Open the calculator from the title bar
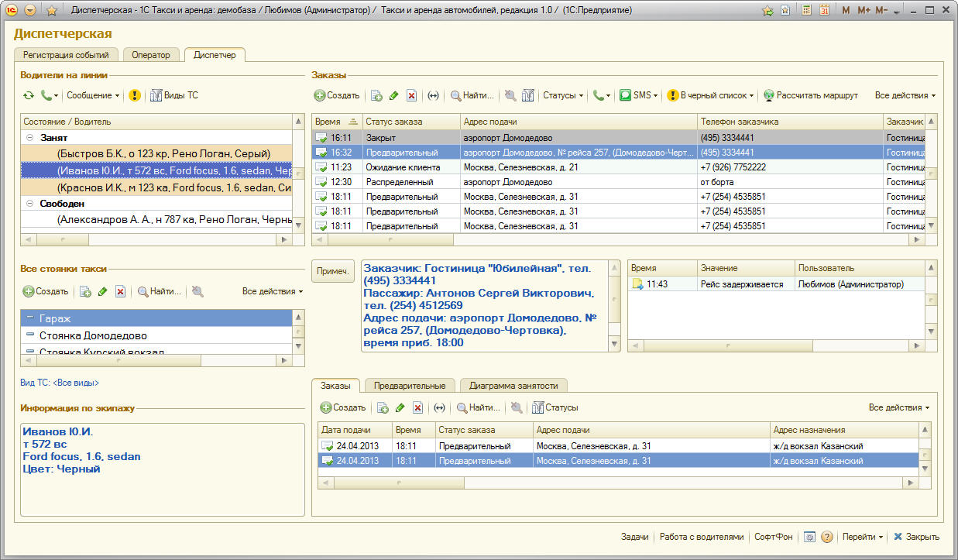 (x=806, y=11)
